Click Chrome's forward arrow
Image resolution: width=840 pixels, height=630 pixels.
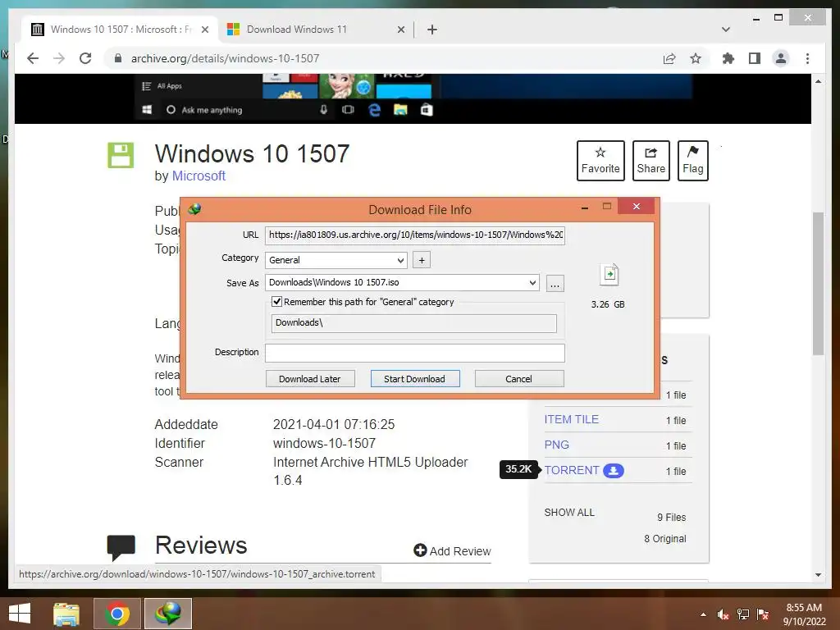59,58
